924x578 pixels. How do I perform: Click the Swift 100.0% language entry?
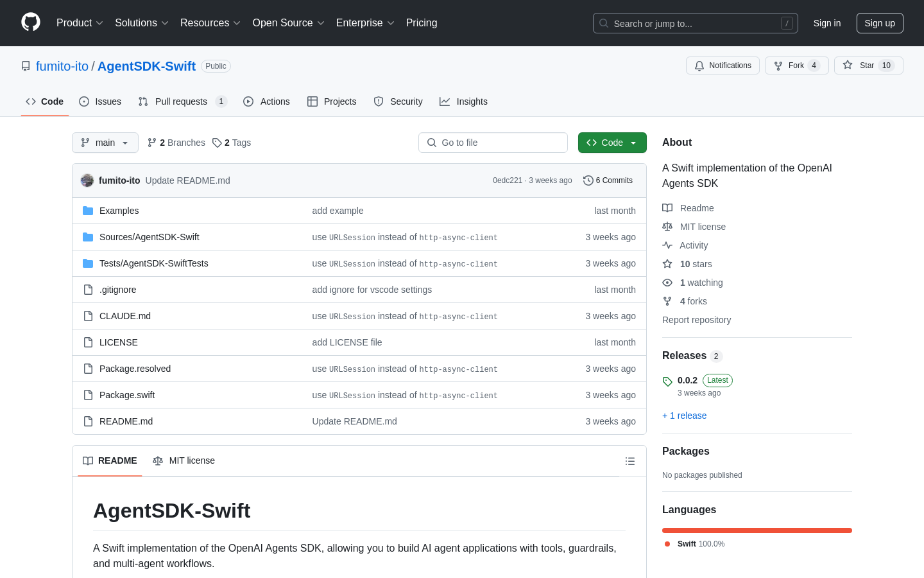695,544
